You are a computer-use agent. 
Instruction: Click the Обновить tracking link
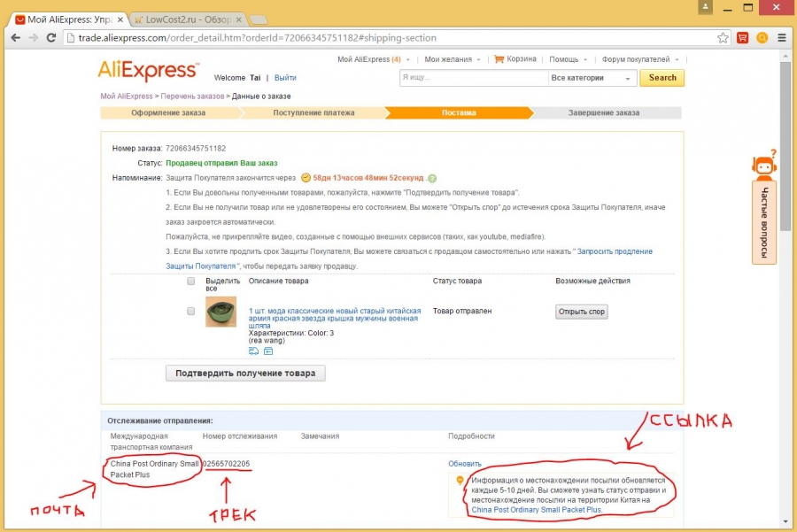point(465,464)
